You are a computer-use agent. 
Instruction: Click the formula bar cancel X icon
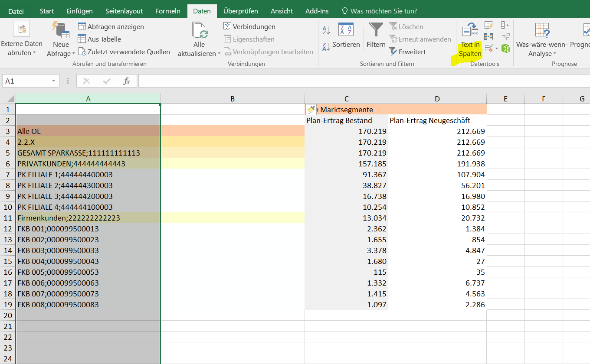pyautogui.click(x=86, y=81)
